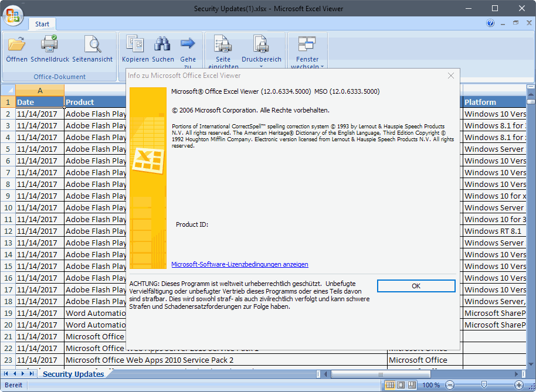Switch to the Start ribbon tab

42,24
